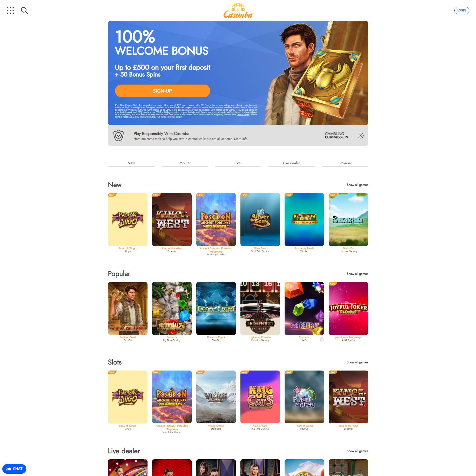
Task: Open the Book of Dead game thumbnail
Action: [x=128, y=309]
